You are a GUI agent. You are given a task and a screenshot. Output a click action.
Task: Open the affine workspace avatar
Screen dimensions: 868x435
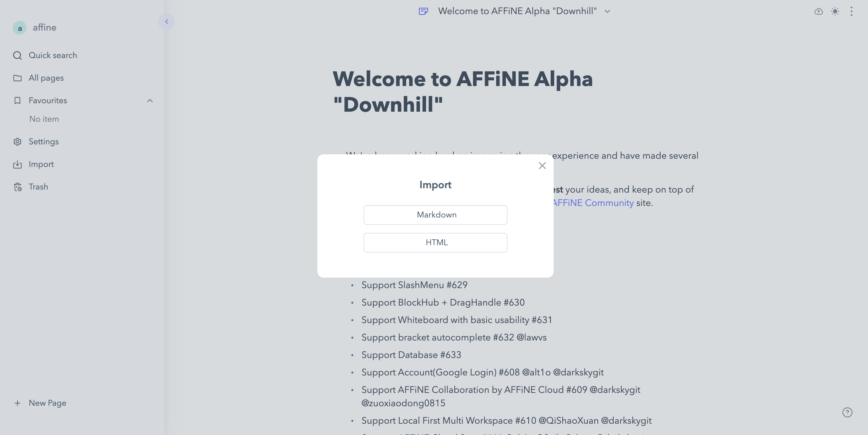[20, 28]
